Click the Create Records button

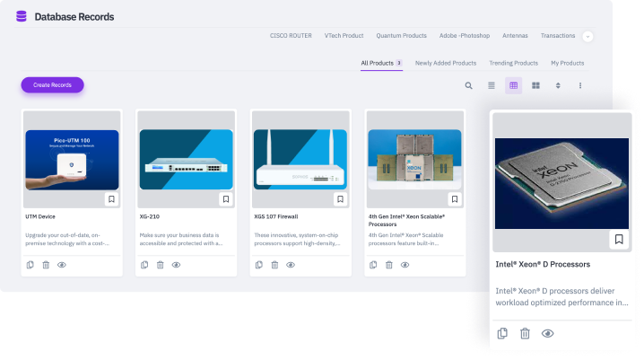(x=53, y=85)
